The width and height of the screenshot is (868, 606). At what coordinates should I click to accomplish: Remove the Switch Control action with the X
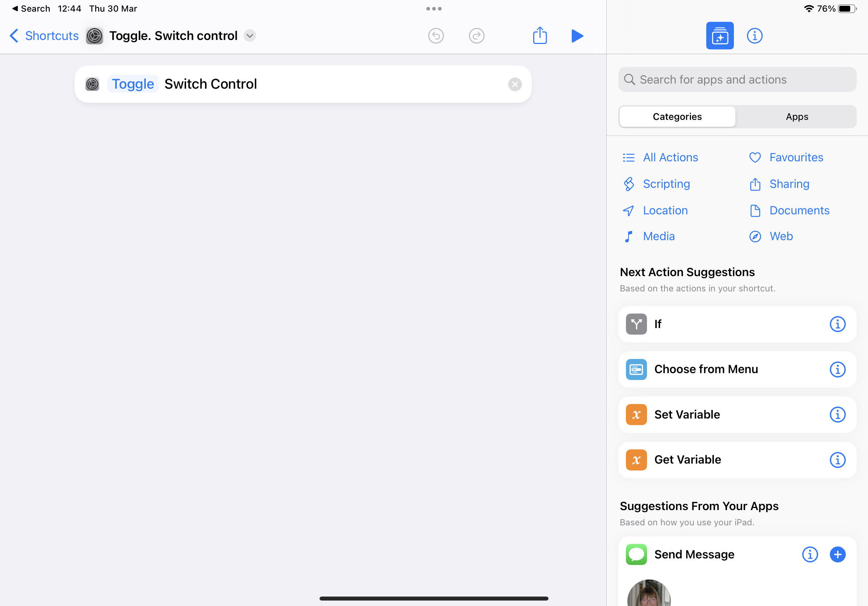515,84
